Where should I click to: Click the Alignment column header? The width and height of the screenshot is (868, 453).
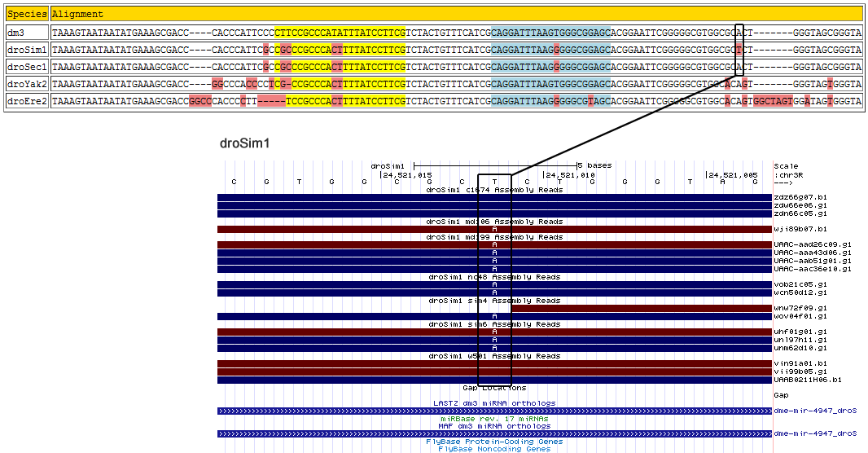[x=78, y=14]
